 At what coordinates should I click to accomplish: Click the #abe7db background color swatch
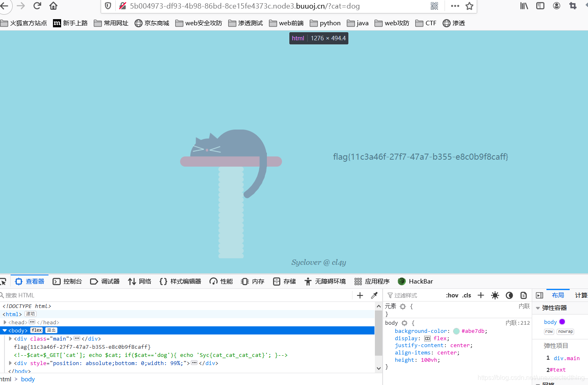pyautogui.click(x=456, y=331)
